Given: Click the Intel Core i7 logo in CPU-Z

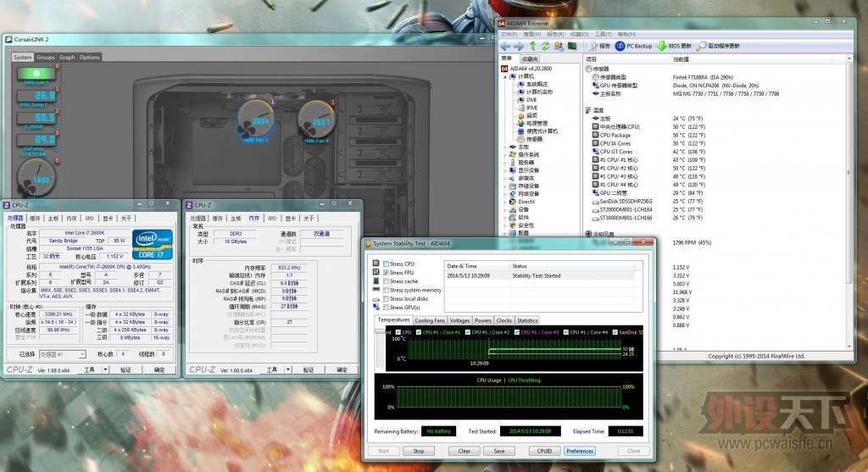Looking at the screenshot, I should [x=153, y=245].
